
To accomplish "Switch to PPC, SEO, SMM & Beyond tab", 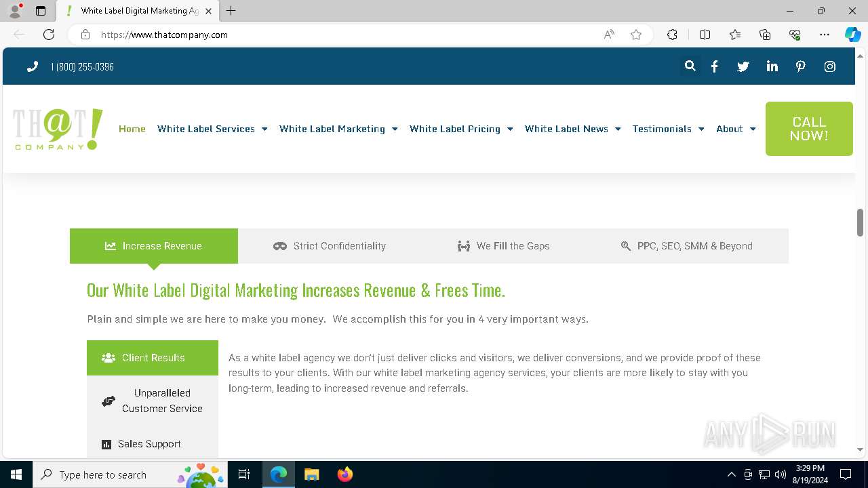I will (x=687, y=246).
